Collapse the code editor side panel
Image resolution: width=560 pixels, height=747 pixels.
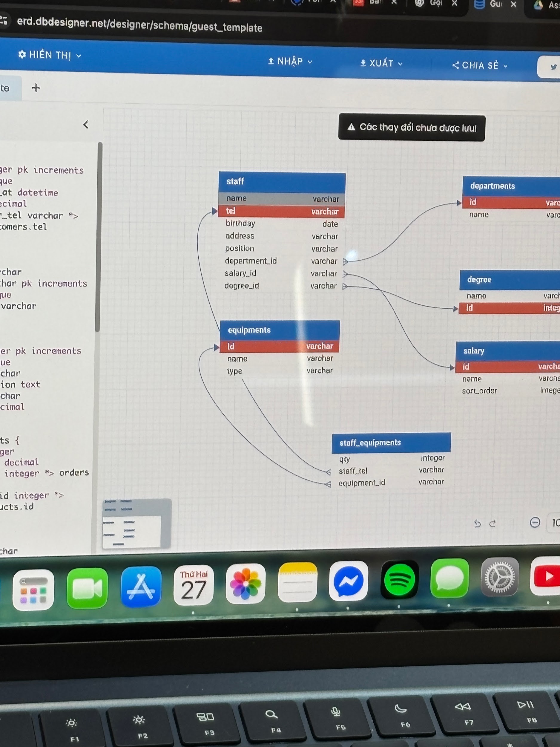[86, 125]
